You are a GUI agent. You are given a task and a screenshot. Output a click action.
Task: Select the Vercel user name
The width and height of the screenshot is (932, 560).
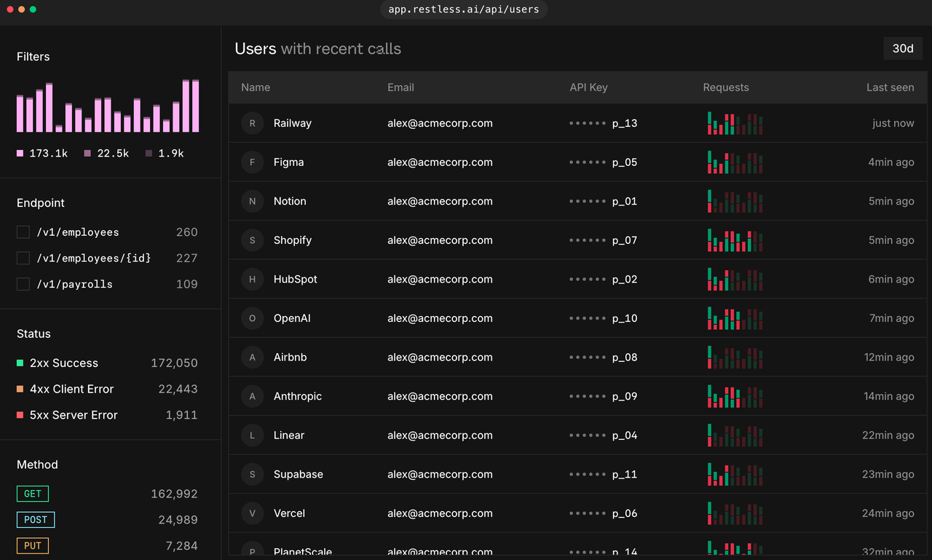[289, 513]
